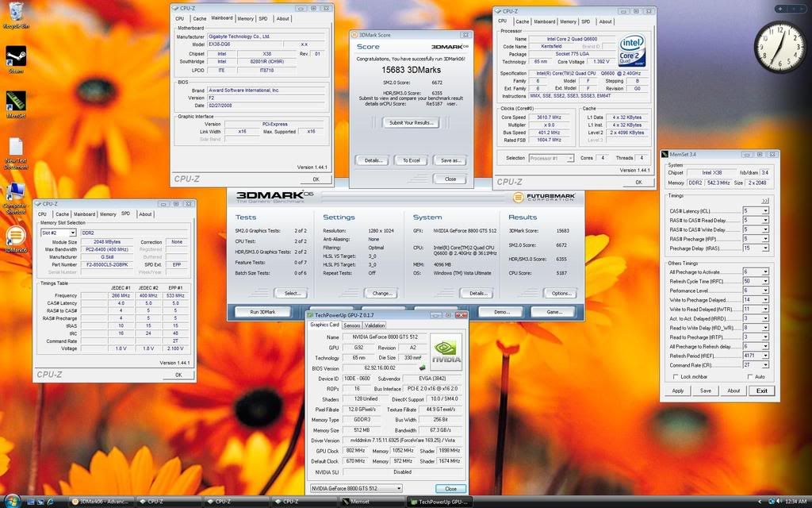Click the Apply button in MemSet
This screenshot has width=812, height=508.
click(x=678, y=391)
